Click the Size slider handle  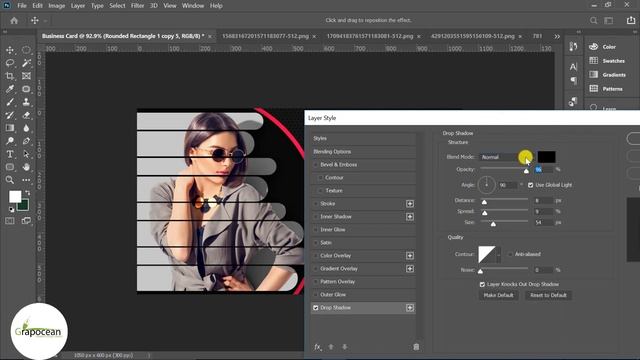click(x=493, y=224)
